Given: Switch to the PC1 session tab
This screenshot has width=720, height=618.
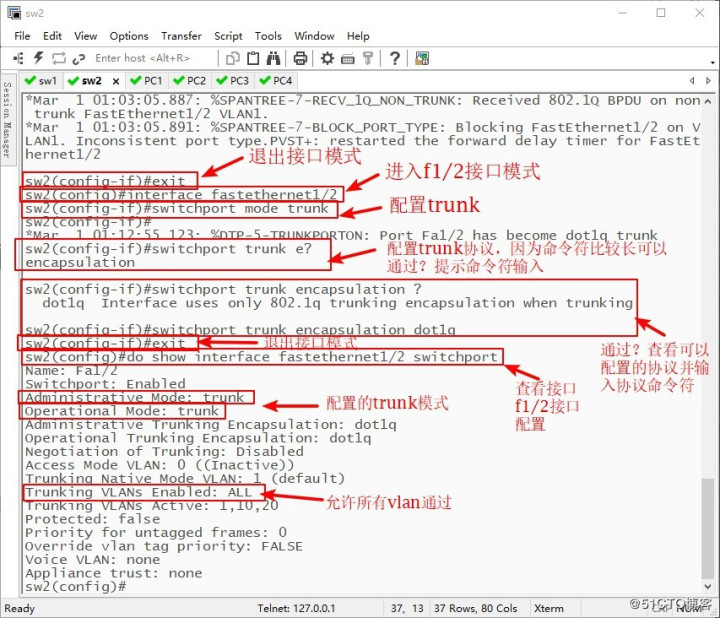Looking at the screenshot, I should pos(147,81).
